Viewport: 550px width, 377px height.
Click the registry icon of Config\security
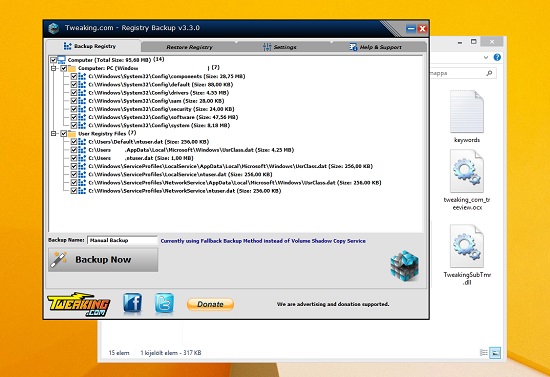[82, 109]
